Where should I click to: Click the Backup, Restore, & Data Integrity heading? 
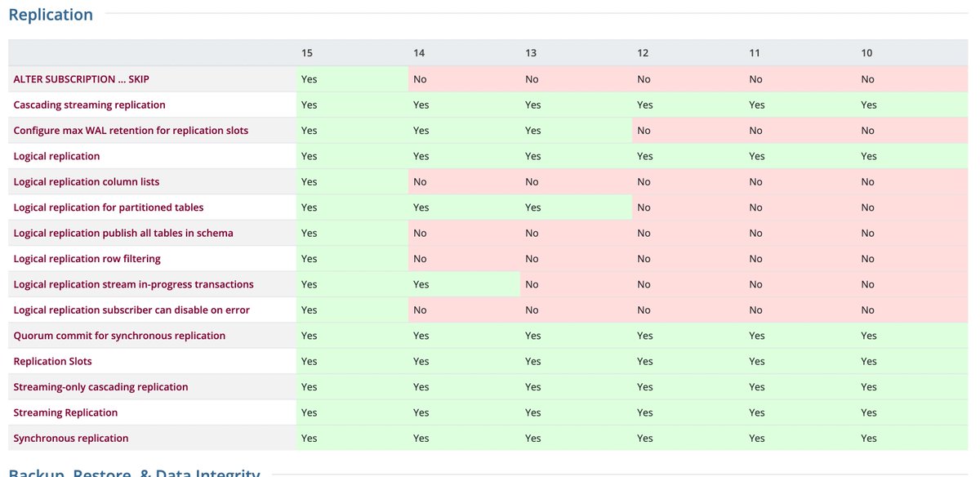tap(134, 472)
